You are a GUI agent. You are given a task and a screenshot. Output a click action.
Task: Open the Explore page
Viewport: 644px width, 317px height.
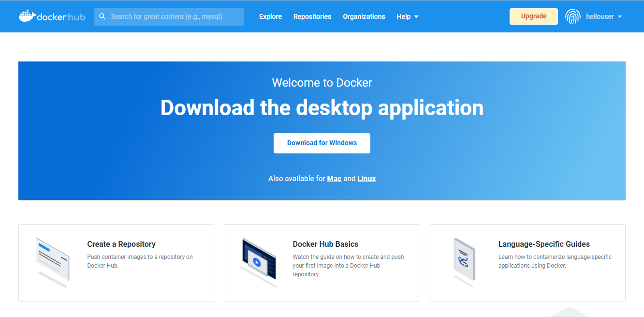coord(270,16)
